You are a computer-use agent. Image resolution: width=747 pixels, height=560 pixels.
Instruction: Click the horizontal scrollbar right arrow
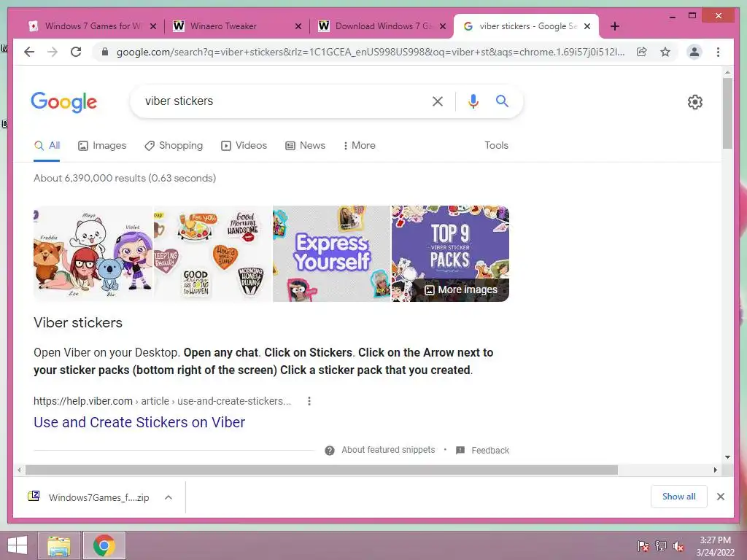(715, 470)
